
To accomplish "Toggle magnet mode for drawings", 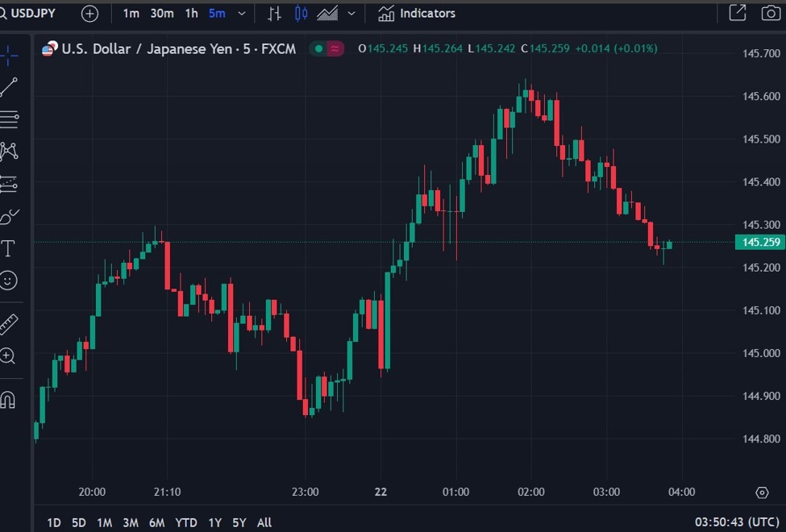I will pyautogui.click(x=8, y=399).
